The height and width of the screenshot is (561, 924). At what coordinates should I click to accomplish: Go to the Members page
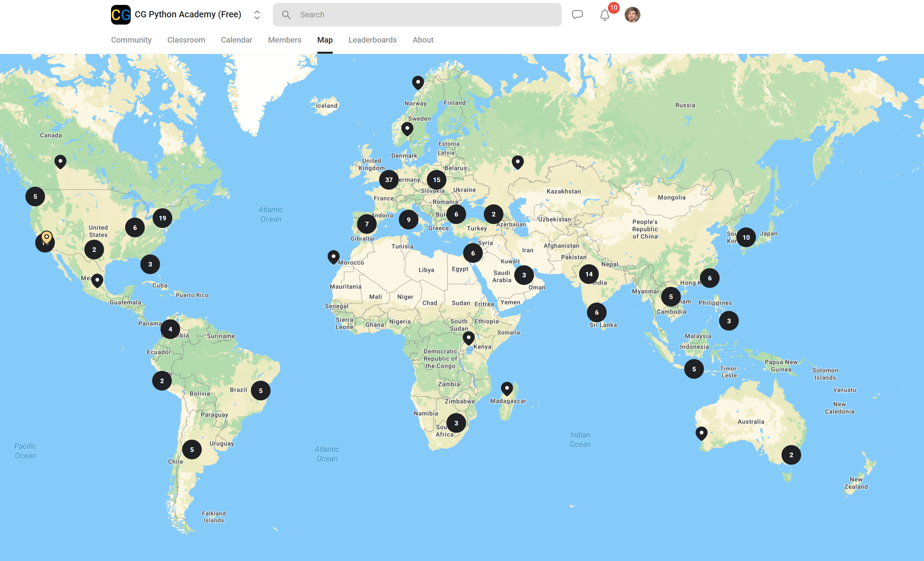pos(285,40)
